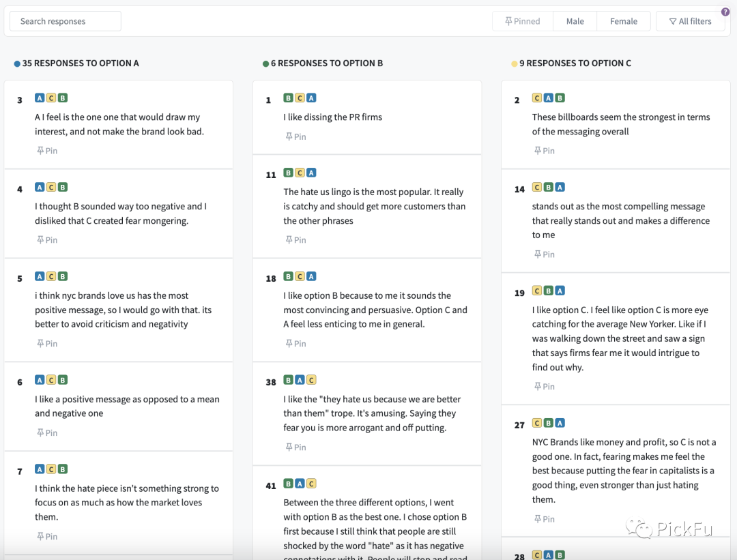Click the purple help question mark icon
This screenshot has height=560, width=737.
[x=725, y=12]
